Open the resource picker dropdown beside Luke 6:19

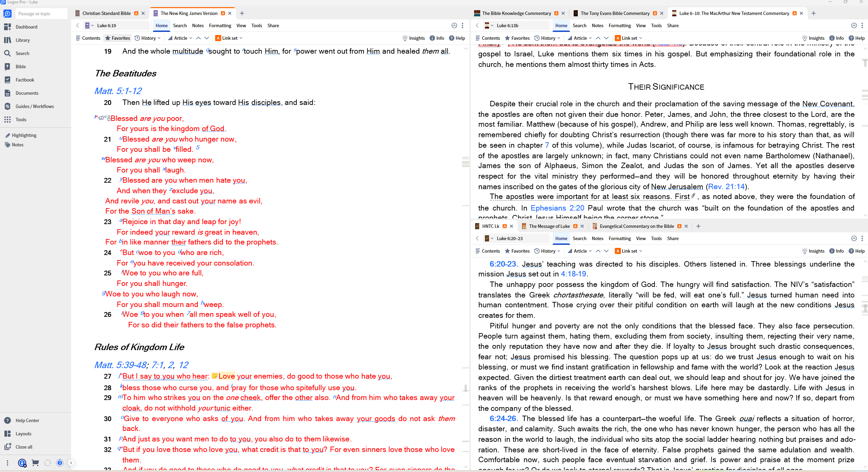pos(89,25)
